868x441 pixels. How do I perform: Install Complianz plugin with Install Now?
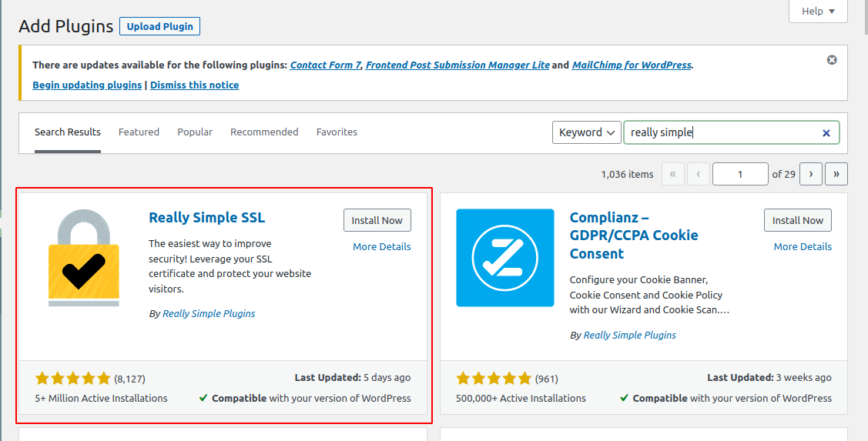798,220
